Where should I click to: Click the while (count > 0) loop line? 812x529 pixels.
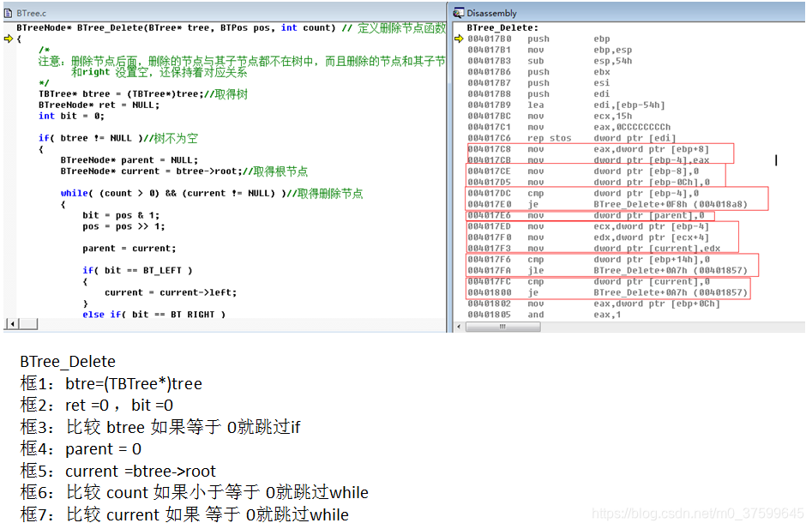[211, 194]
